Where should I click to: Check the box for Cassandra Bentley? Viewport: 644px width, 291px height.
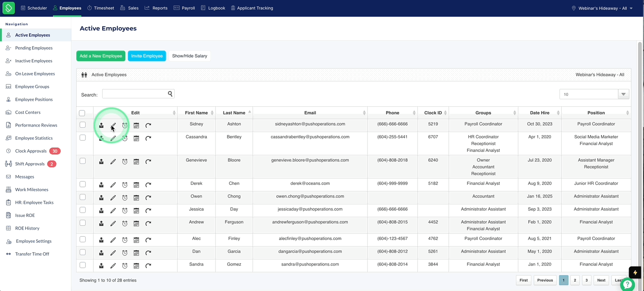pyautogui.click(x=83, y=137)
